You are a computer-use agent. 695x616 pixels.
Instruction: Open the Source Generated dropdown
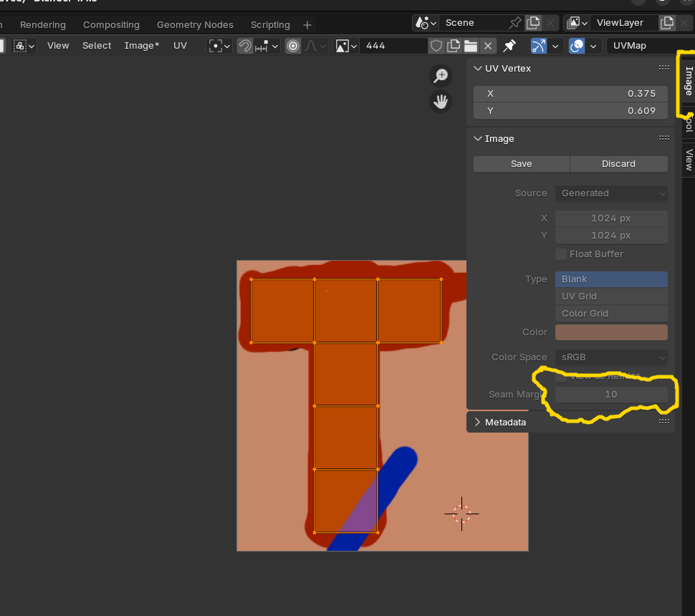[611, 193]
